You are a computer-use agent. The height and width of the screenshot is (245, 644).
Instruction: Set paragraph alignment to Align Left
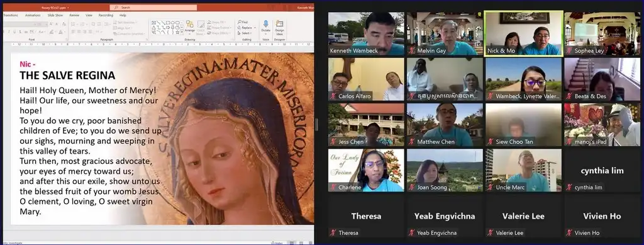coord(74,31)
